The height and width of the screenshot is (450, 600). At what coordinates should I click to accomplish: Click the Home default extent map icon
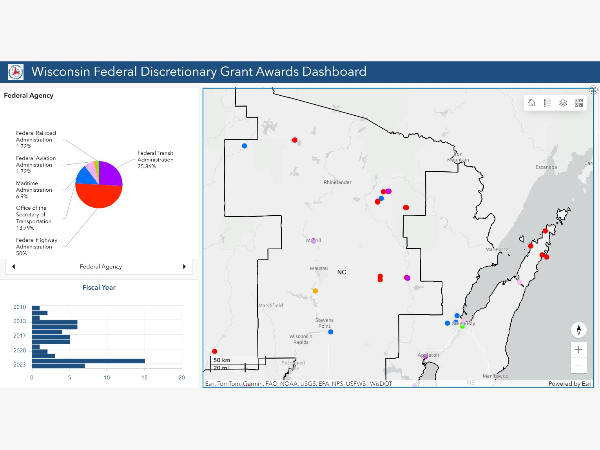click(532, 103)
